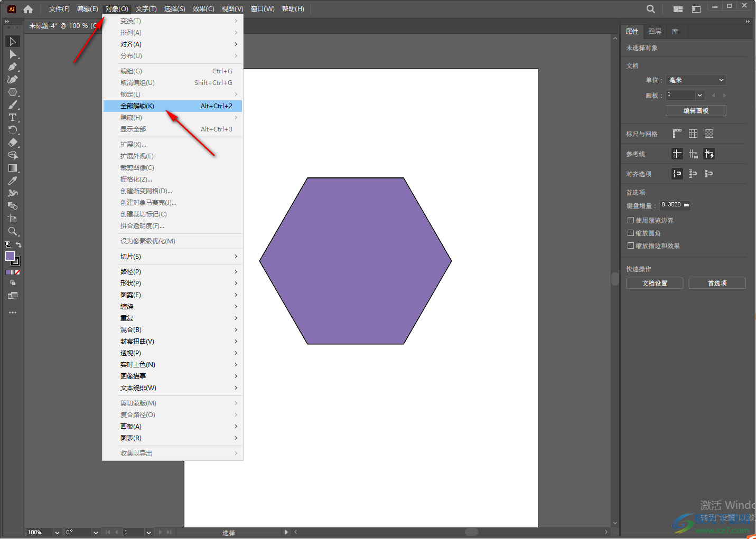The width and height of the screenshot is (756, 539).
Task: Open the edit toolbar ellipsis
Action: pyautogui.click(x=13, y=313)
